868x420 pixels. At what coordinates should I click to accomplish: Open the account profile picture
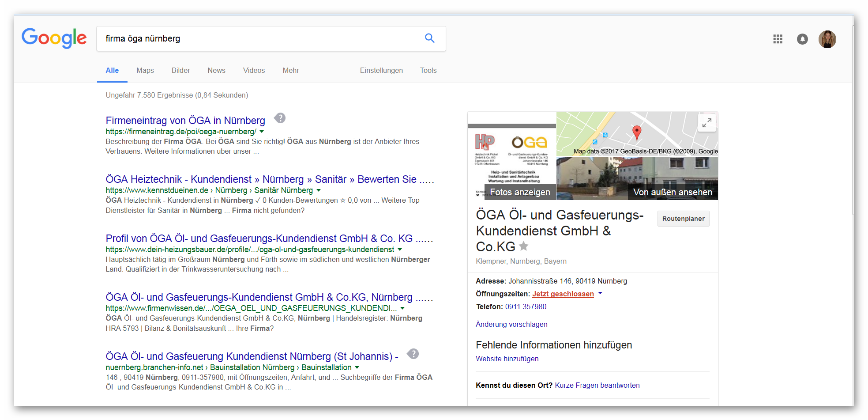click(x=827, y=39)
